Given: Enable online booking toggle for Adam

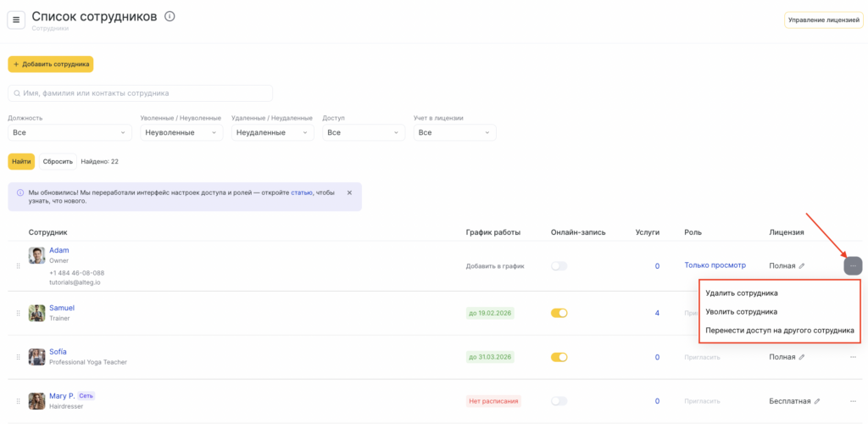Looking at the screenshot, I should pyautogui.click(x=559, y=265).
